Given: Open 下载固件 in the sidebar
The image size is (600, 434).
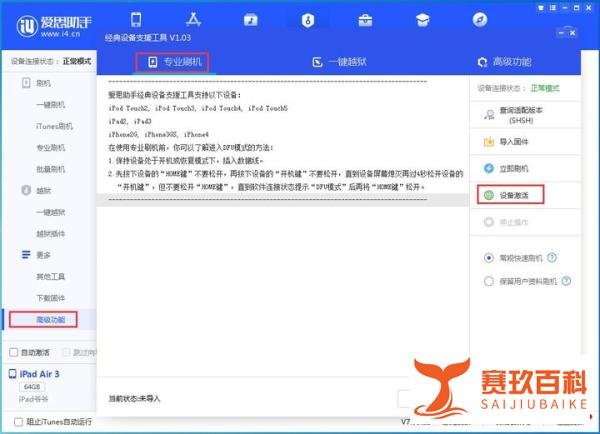Looking at the screenshot, I should (51, 298).
